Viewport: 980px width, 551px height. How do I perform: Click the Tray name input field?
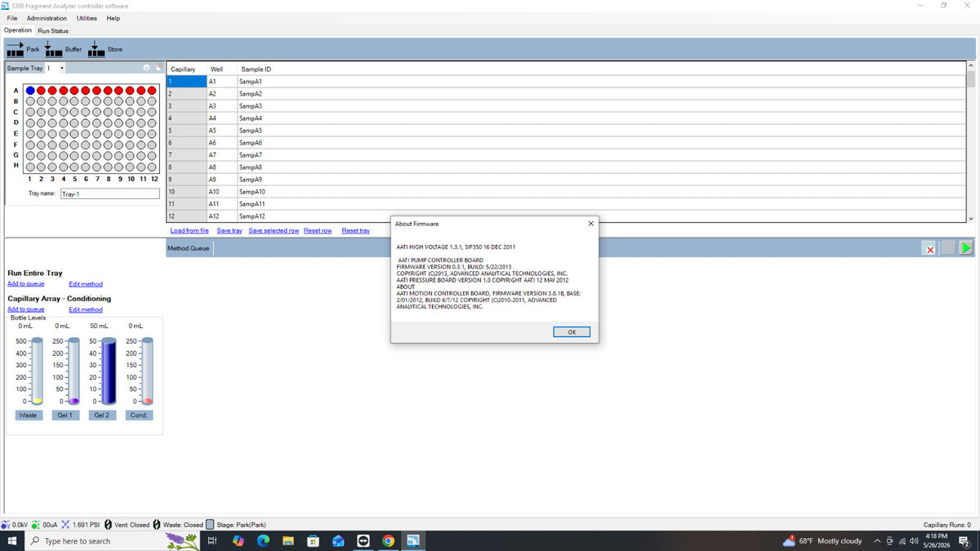[110, 194]
